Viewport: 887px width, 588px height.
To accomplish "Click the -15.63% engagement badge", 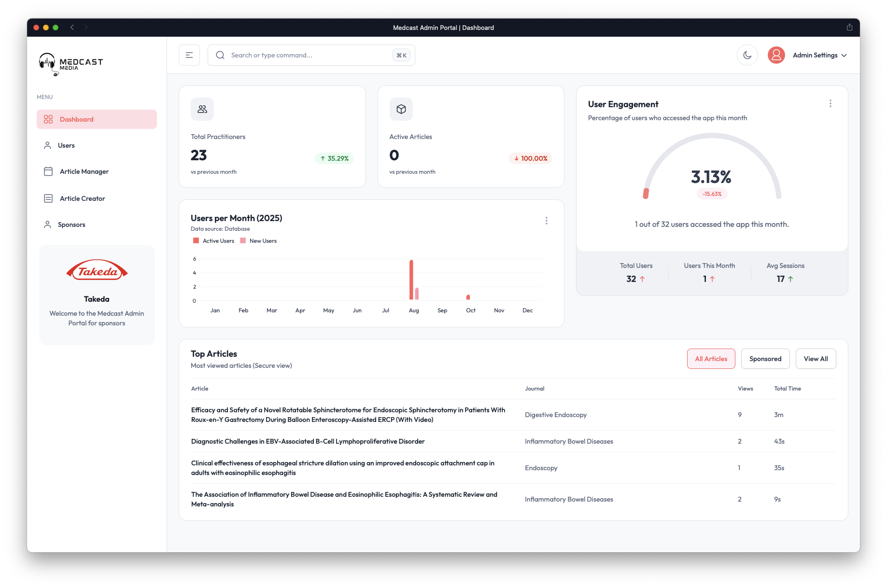I will coord(712,194).
